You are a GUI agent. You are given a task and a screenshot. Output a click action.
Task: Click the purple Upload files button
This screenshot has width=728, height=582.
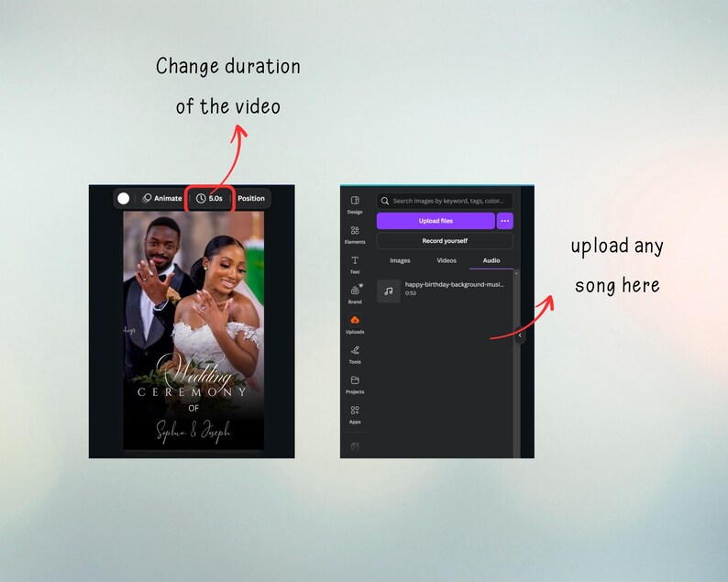point(436,221)
